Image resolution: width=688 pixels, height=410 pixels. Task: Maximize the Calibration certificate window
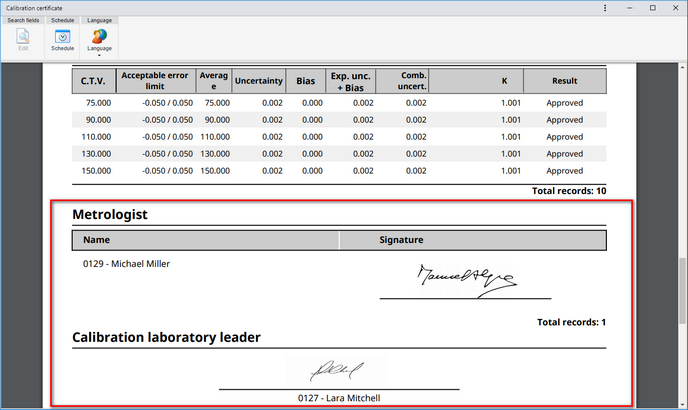653,8
